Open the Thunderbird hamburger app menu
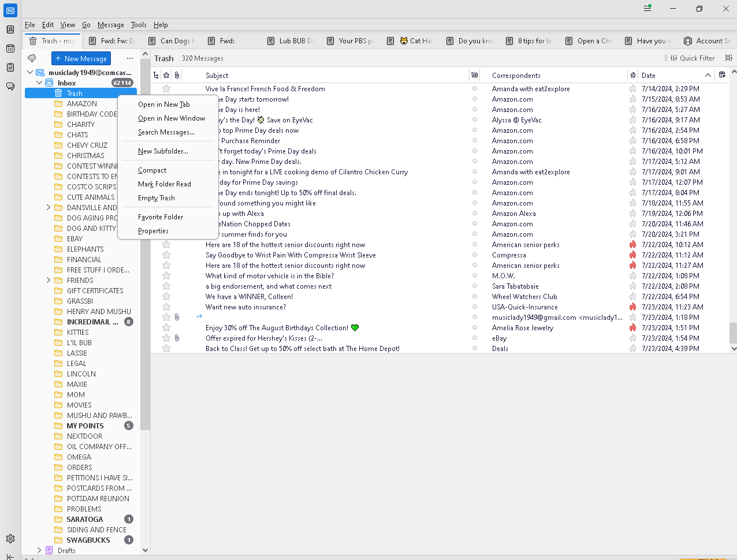 click(647, 9)
